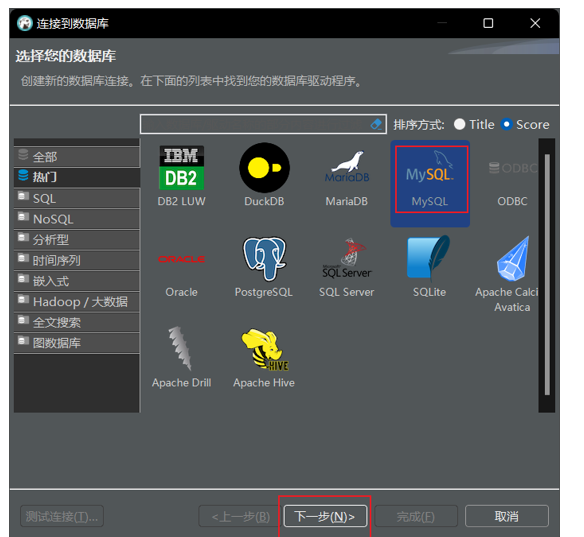Click the 取消 cancel button
The width and height of the screenshot is (584, 537).
click(507, 516)
